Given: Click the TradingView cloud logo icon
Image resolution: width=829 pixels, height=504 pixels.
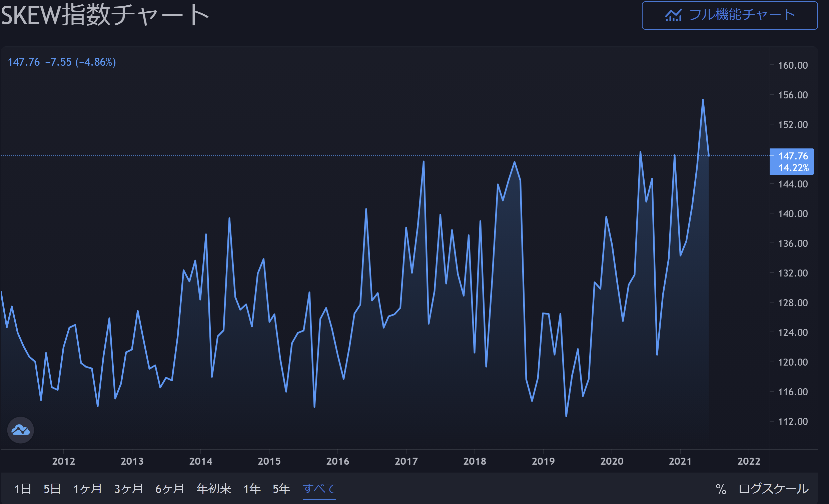Looking at the screenshot, I should point(21,430).
